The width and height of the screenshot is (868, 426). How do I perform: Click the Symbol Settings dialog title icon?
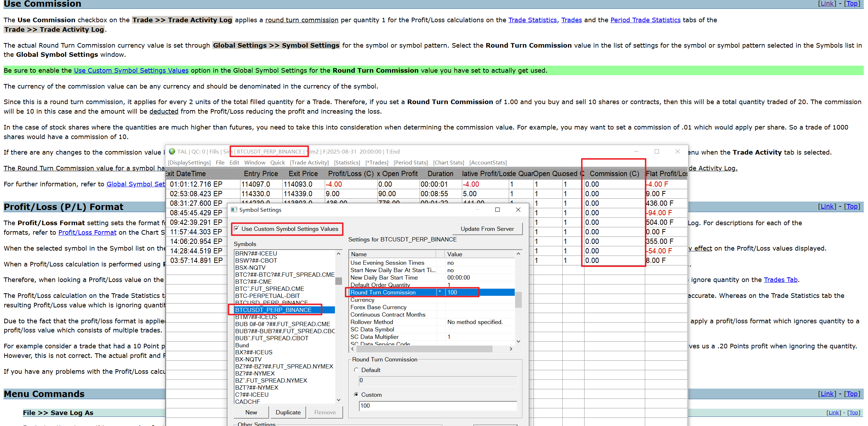click(234, 210)
